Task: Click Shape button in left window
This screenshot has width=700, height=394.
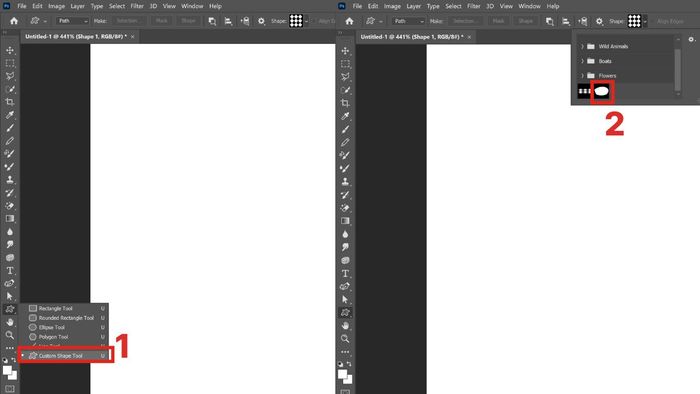Action: pyautogui.click(x=188, y=21)
